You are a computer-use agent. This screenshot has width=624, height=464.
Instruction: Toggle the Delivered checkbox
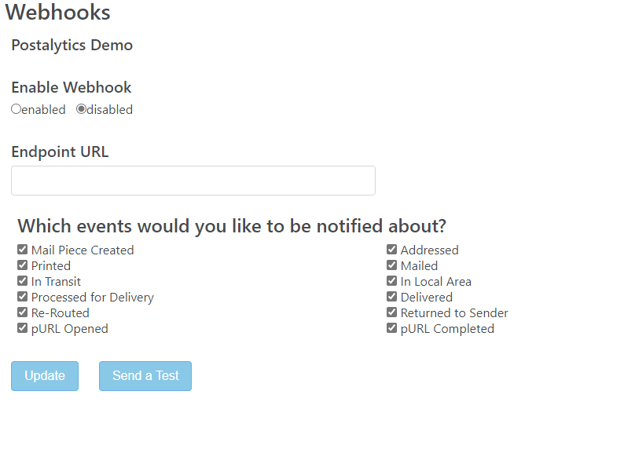(x=392, y=296)
